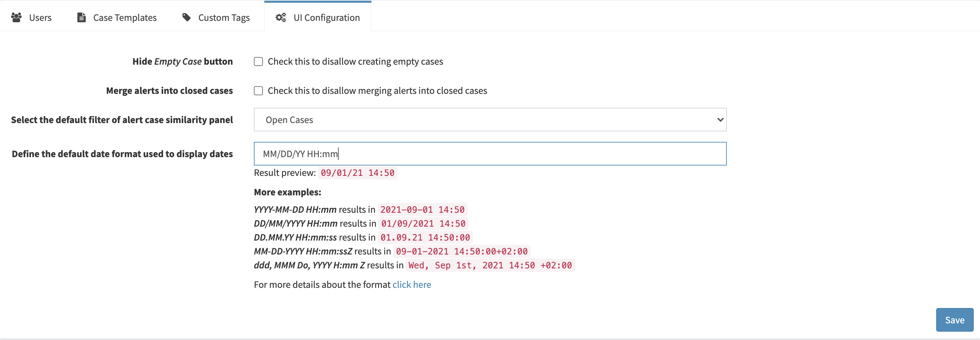The image size is (980, 340).
Task: Click 'Check this to disallow creating empty cases'
Action: (x=355, y=62)
